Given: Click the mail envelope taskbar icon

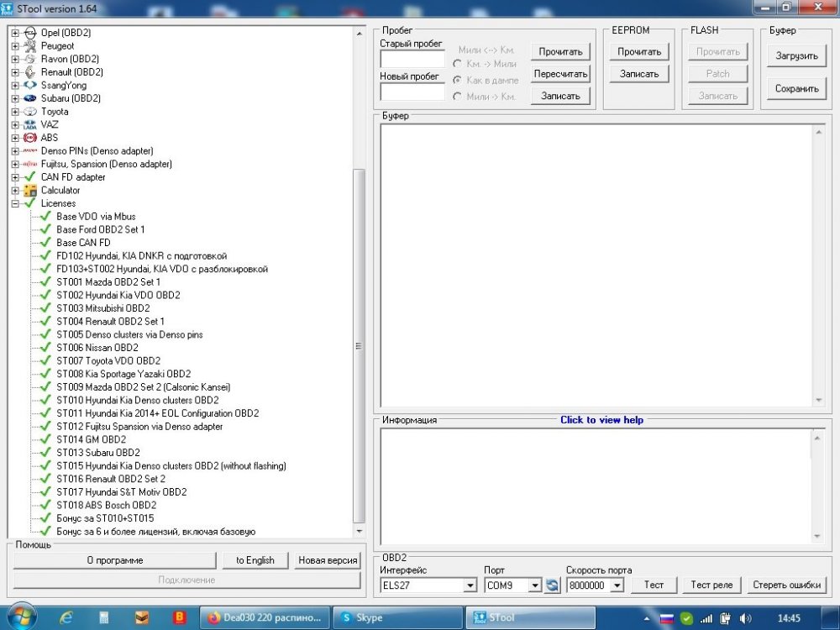Looking at the screenshot, I should (142, 617).
